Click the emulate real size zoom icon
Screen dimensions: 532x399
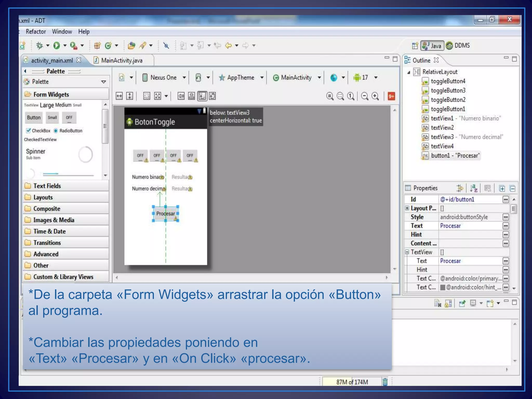click(330, 96)
